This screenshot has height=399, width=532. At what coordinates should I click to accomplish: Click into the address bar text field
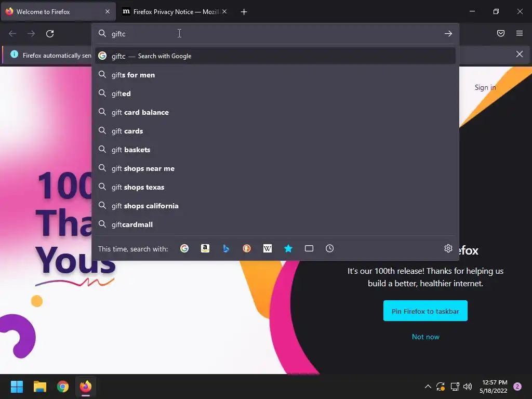coord(275,34)
